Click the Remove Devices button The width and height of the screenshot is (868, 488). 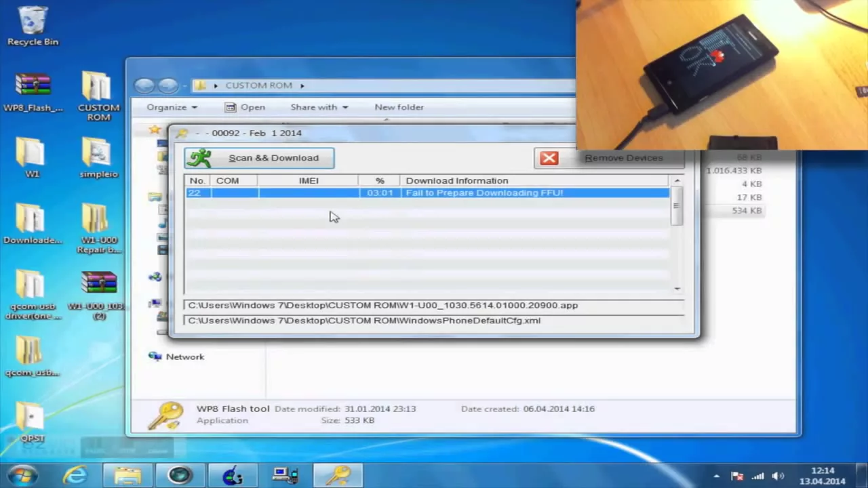(x=609, y=158)
